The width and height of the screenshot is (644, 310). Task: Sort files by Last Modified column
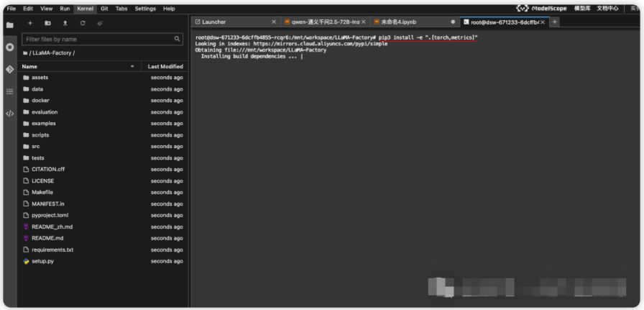[x=165, y=66]
